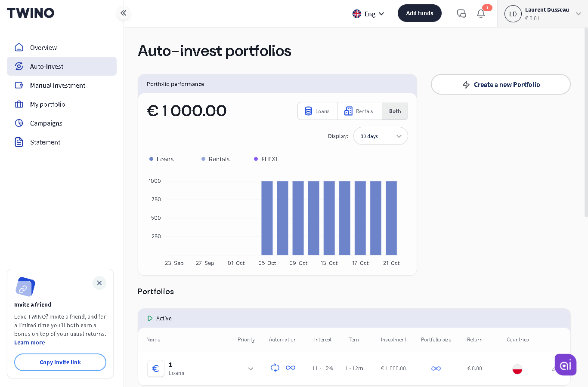Open the Eng language dropdown
Image resolution: width=588 pixels, height=387 pixels.
[368, 14]
